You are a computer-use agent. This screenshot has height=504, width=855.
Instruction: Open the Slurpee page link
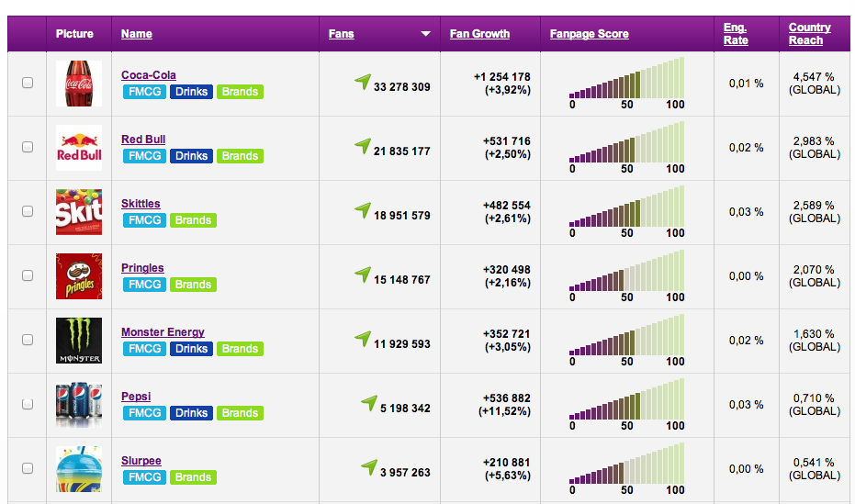pos(141,461)
